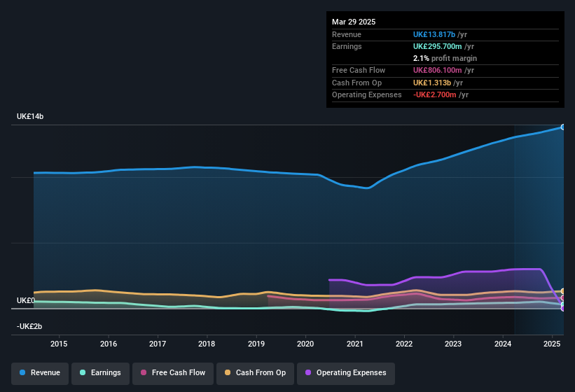Click the UK£13.817b revenue value in tooltip
575x392 pixels.
click(434, 34)
